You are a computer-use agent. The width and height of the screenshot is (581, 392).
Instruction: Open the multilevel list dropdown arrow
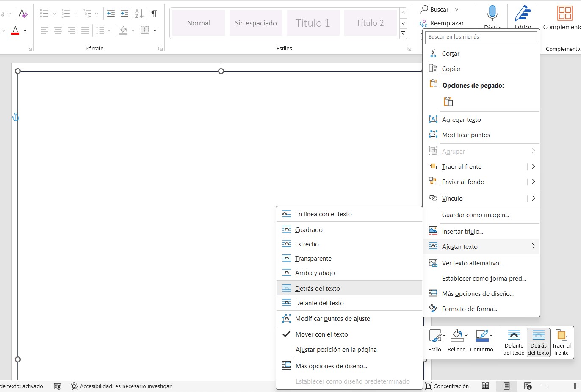point(97,14)
